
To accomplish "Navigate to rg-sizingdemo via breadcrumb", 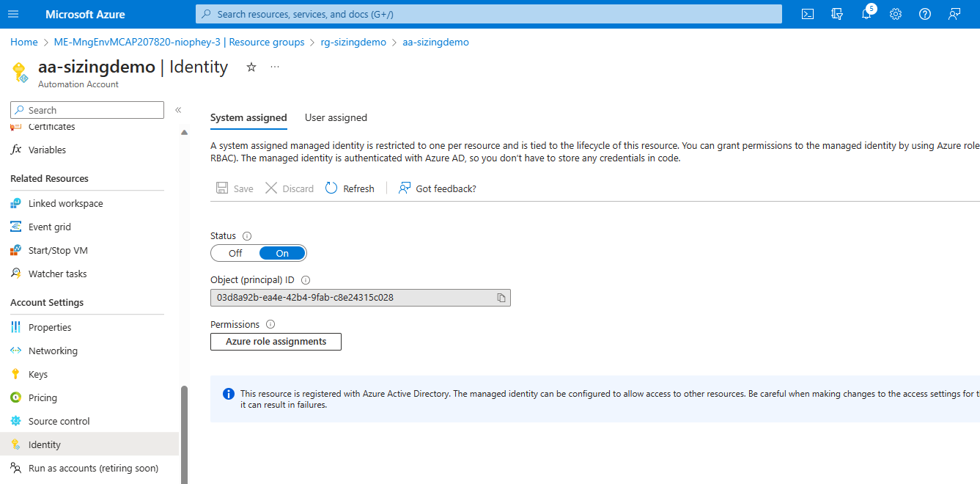I will click(353, 42).
